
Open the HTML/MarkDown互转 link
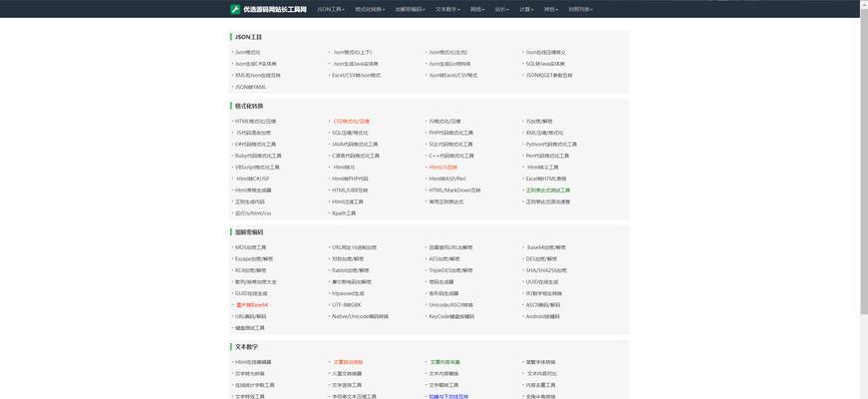click(454, 191)
